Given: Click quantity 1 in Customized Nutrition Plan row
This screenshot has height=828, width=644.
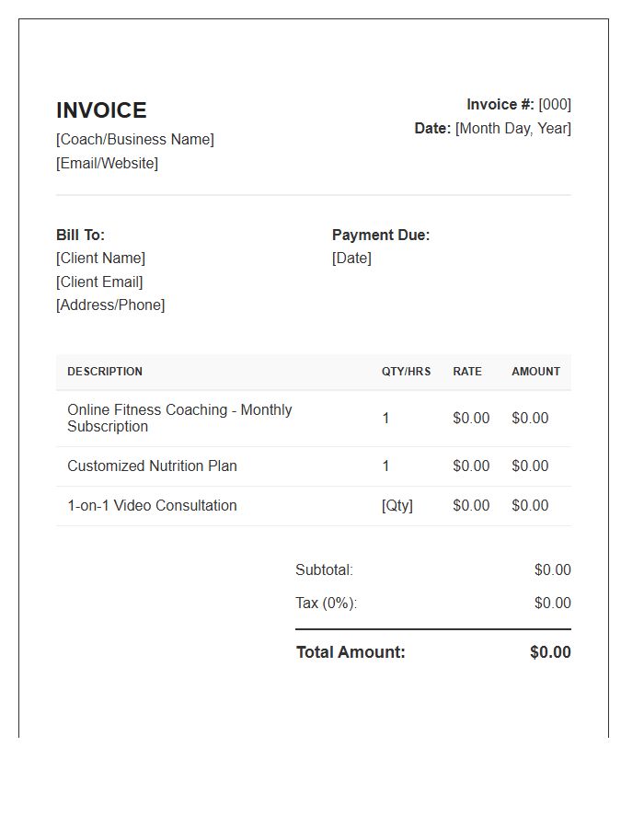Looking at the screenshot, I should (x=385, y=466).
